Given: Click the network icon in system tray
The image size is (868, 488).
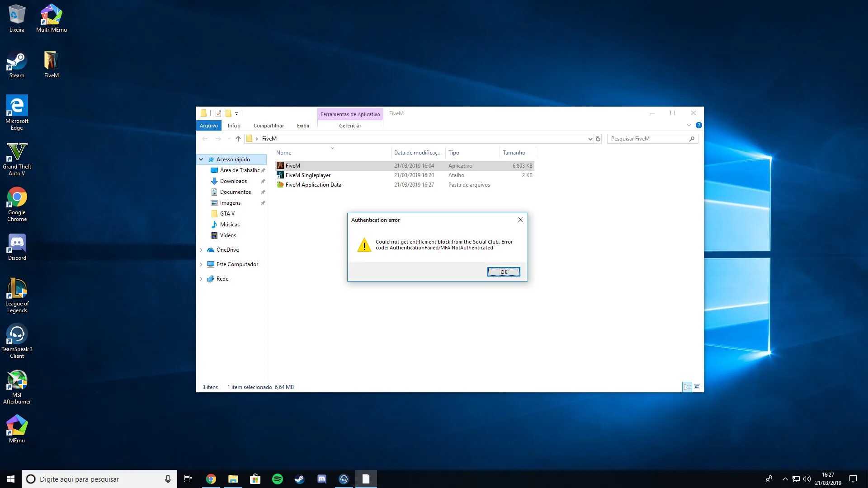Looking at the screenshot, I should pos(796,479).
